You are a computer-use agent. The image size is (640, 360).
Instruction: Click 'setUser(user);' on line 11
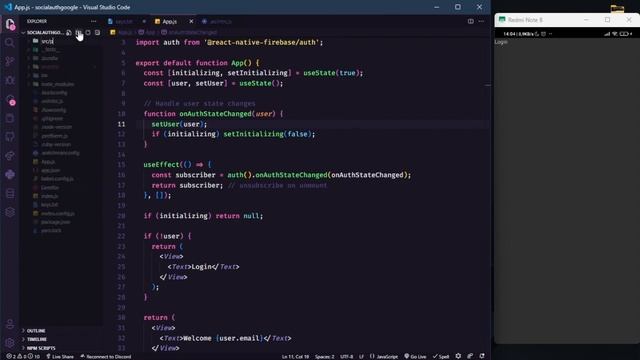pos(179,124)
